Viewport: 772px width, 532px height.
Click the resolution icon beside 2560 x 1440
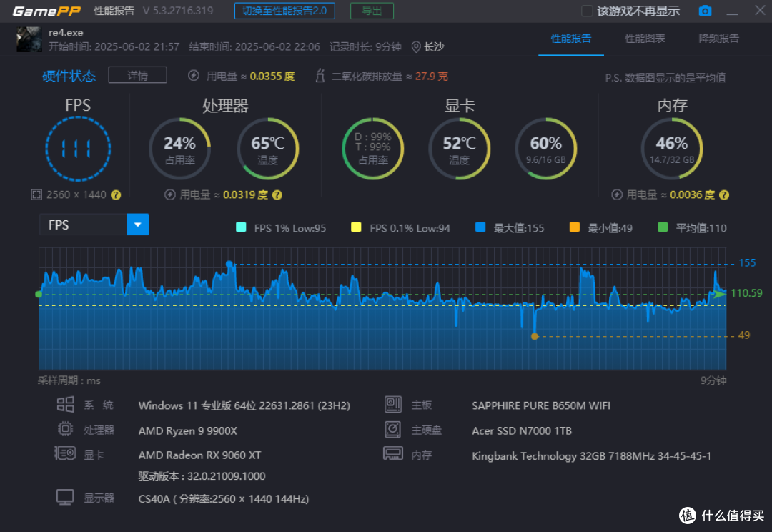[x=36, y=194]
